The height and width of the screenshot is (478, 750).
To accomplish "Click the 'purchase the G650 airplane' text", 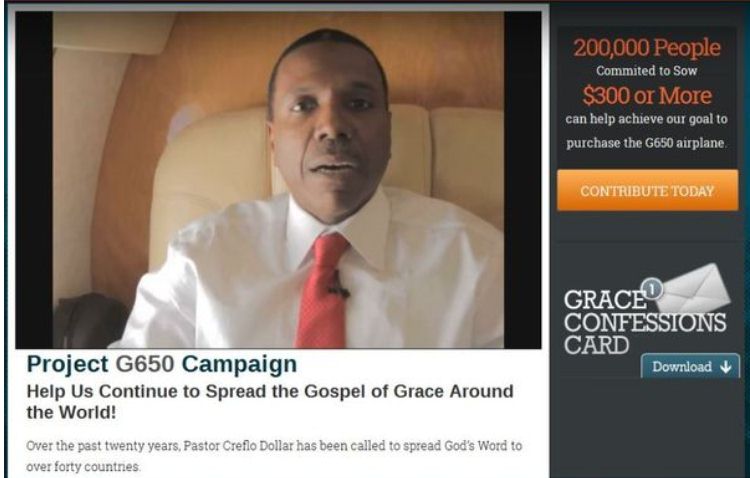I will 646,143.
